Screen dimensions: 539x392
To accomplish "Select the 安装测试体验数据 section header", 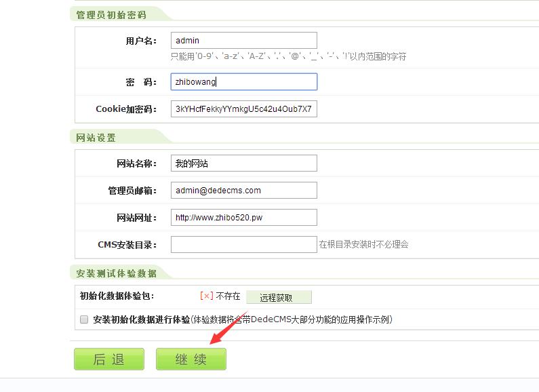I will coord(116,273).
